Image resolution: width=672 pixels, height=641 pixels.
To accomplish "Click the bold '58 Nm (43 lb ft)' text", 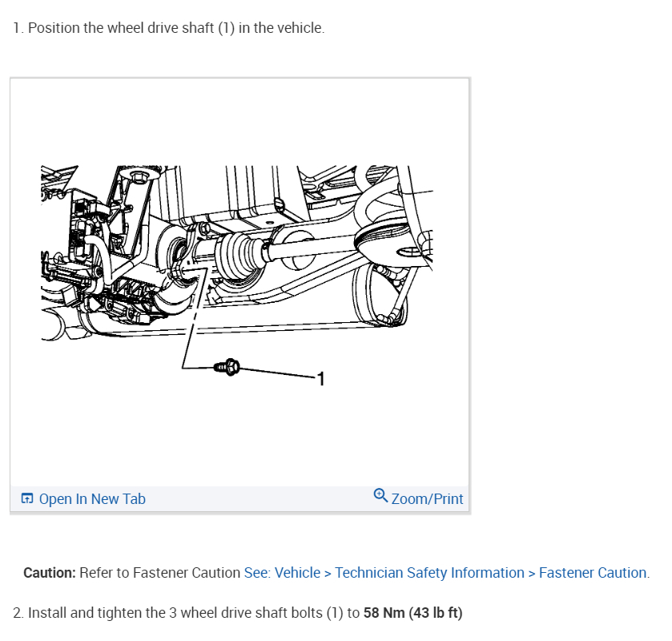I will (412, 612).
